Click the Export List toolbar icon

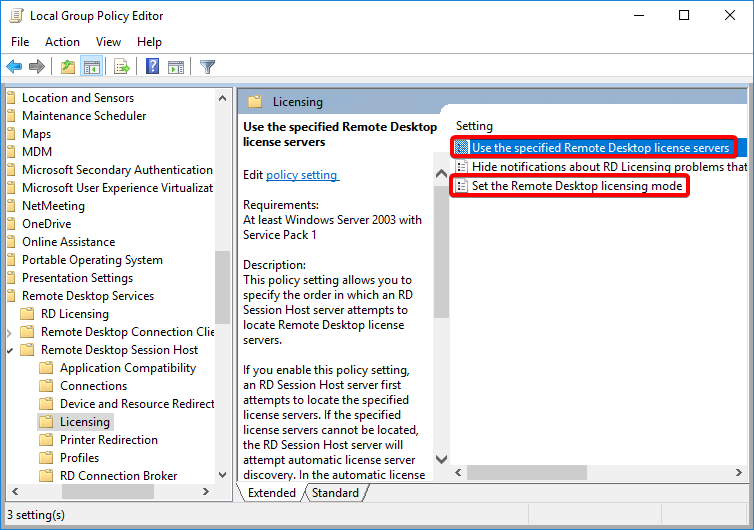122,67
